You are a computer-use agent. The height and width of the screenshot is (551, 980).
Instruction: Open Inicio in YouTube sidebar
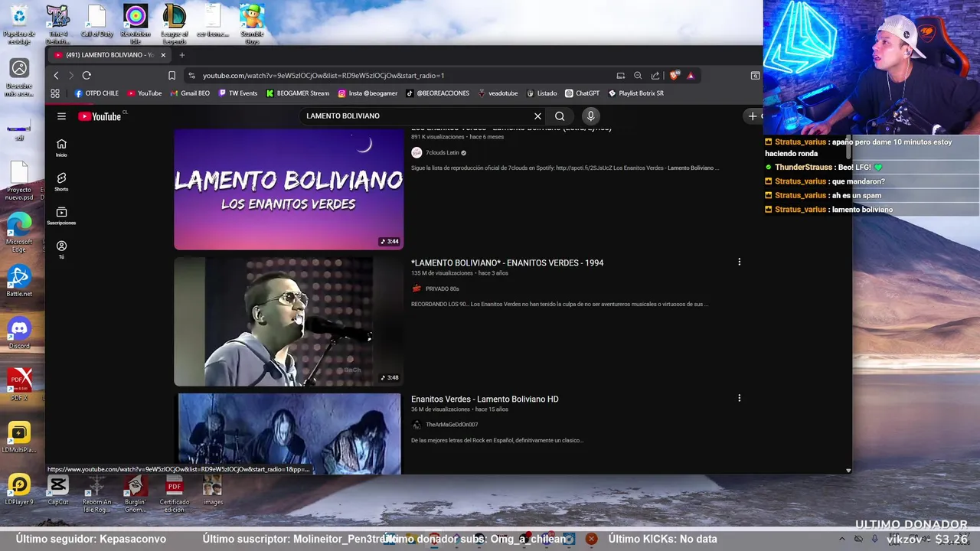[61, 148]
